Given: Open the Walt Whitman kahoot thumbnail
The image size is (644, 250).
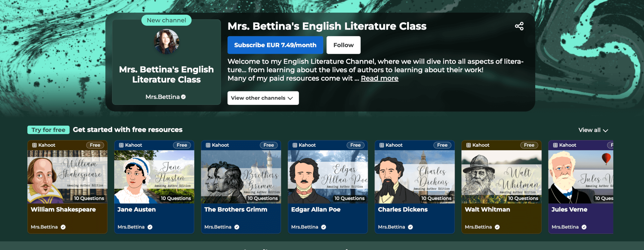Looking at the screenshot, I should click(x=501, y=177).
